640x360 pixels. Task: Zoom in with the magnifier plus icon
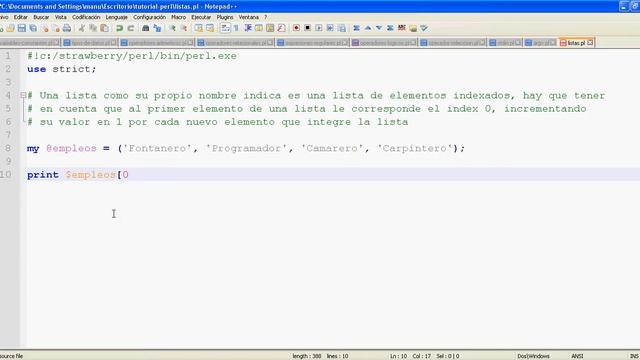pyautogui.click(x=172, y=28)
